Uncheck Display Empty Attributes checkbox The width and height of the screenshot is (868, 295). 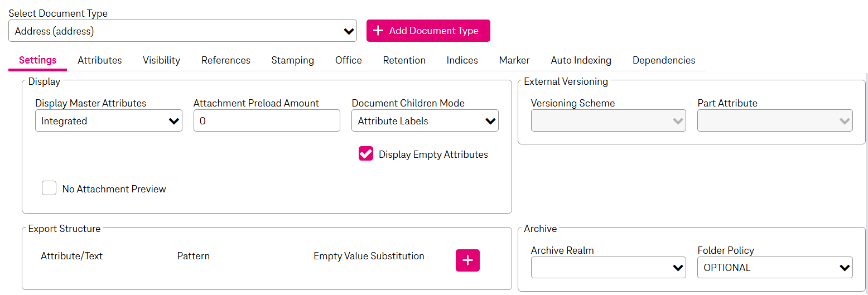pyautogui.click(x=366, y=154)
